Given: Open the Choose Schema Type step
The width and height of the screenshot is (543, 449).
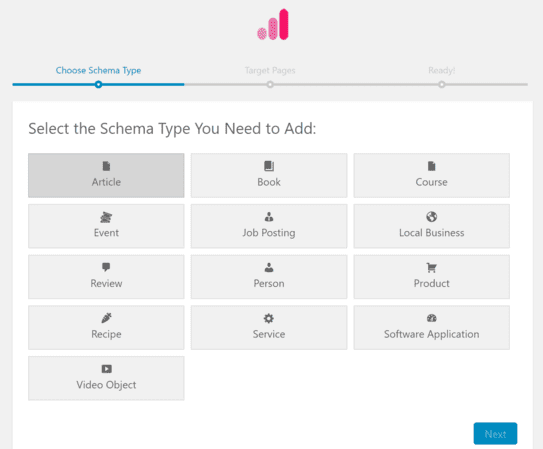Looking at the screenshot, I should tap(98, 71).
